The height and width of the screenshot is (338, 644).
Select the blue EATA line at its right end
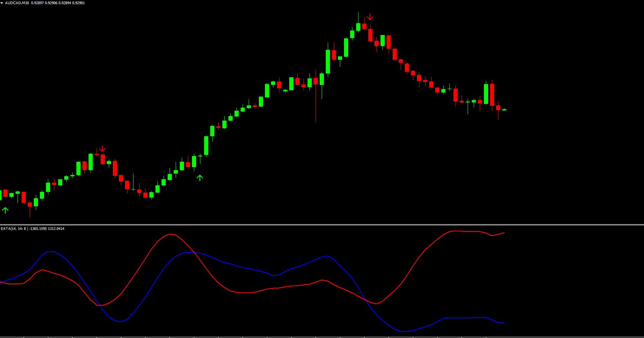point(503,323)
